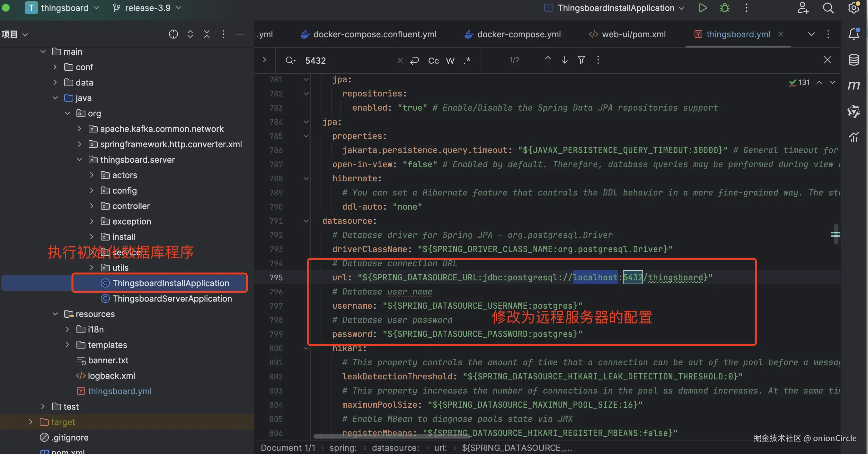
Task: Click the filter search results funnel icon
Action: click(581, 60)
